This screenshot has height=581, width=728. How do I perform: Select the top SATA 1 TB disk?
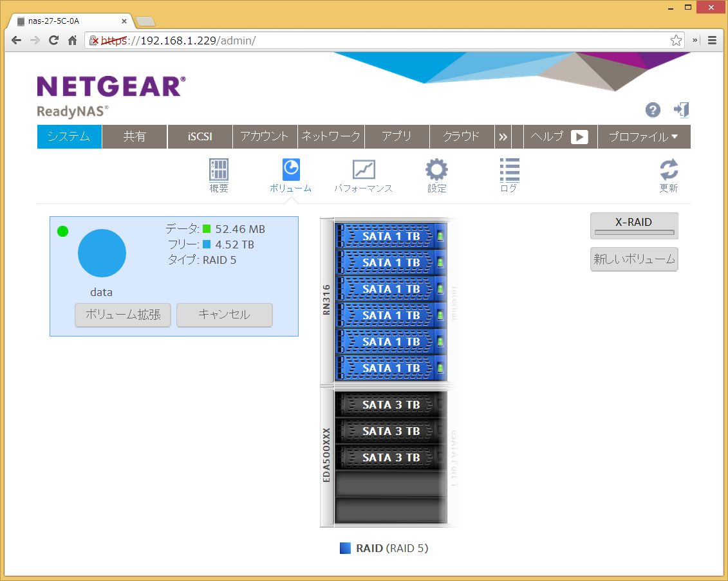(391, 236)
